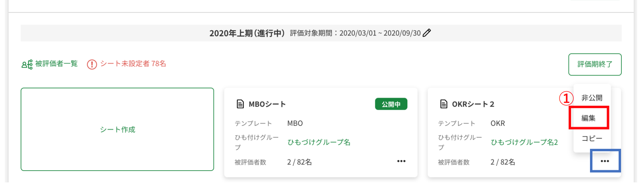The image size is (644, 188).
Task: Click the org-tree icon for 被評価者一覧
Action: click(27, 64)
